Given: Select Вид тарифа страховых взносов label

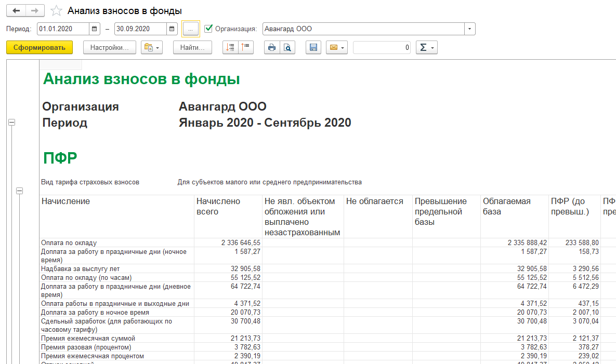Looking at the screenshot, I should [90, 182].
